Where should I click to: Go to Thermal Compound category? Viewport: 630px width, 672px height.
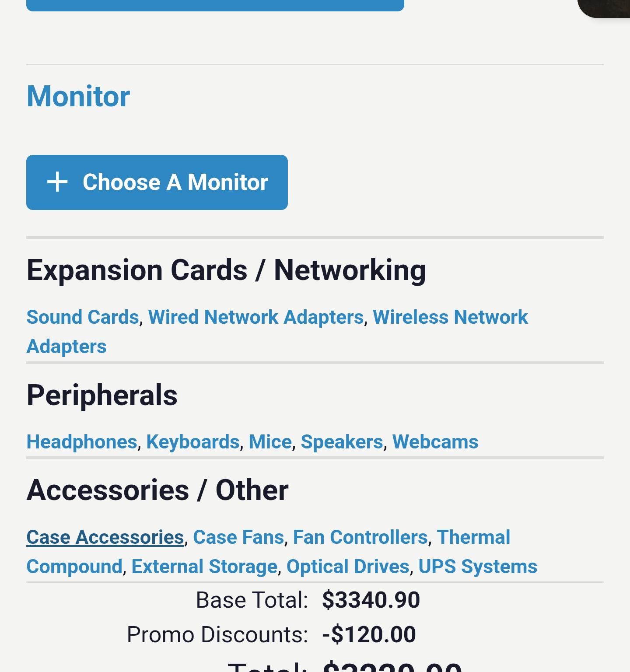[x=473, y=537]
